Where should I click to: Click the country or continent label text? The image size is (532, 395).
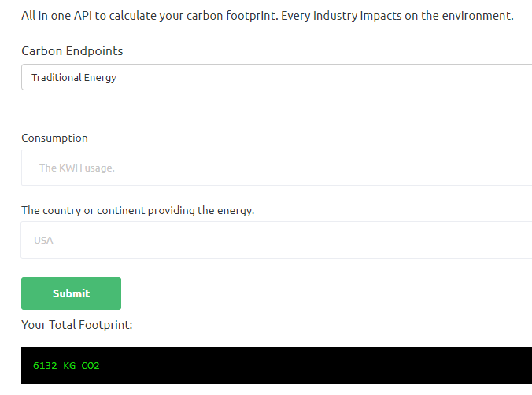[x=138, y=210]
